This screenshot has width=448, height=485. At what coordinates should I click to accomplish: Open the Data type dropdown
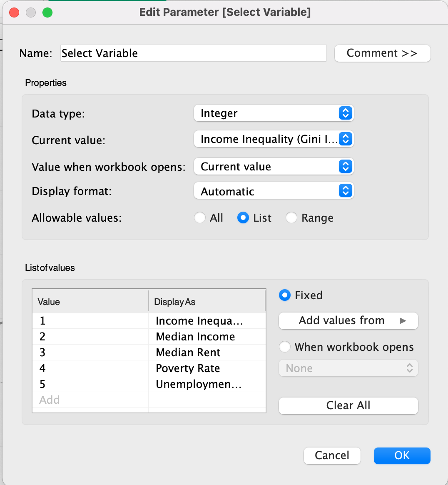tap(274, 113)
